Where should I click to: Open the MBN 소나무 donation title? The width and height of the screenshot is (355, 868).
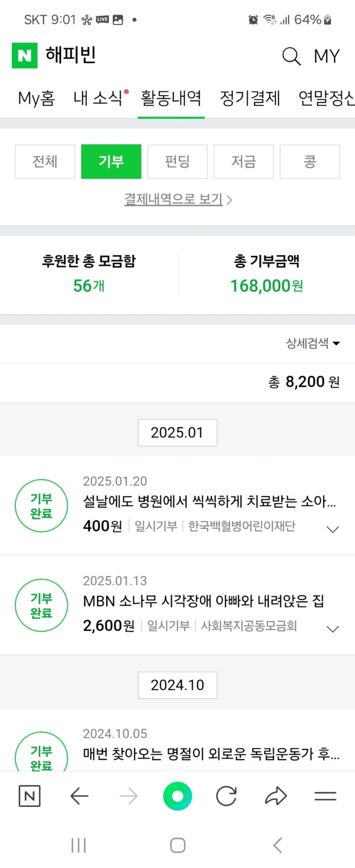pos(204,601)
